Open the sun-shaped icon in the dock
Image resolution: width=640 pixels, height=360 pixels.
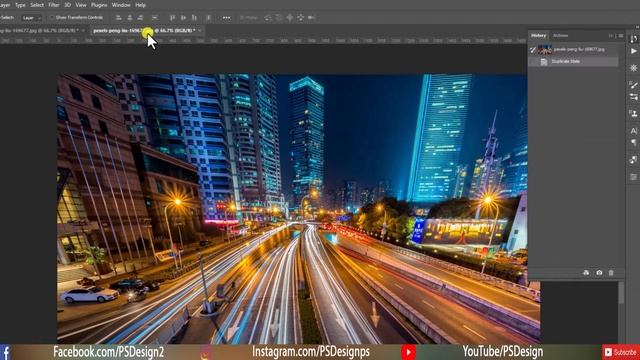tap(633, 68)
